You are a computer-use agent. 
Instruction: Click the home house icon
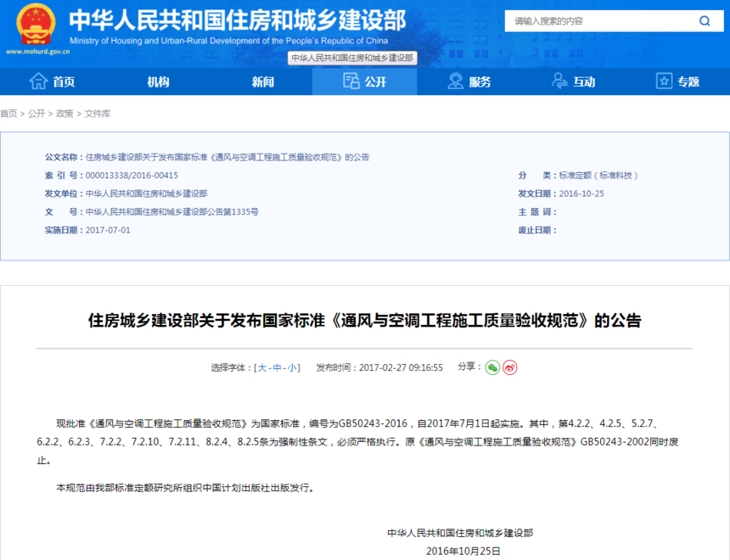[x=38, y=81]
